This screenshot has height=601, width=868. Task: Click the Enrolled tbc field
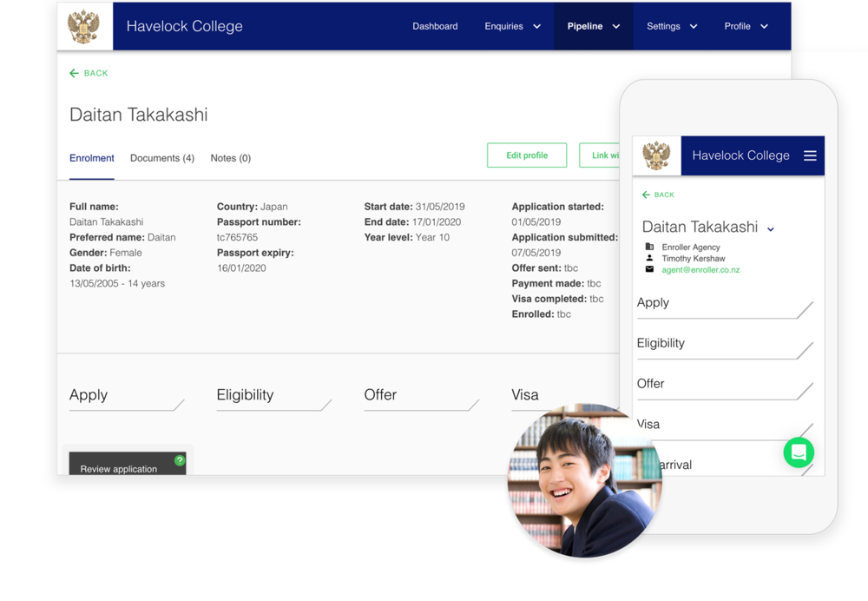[542, 314]
